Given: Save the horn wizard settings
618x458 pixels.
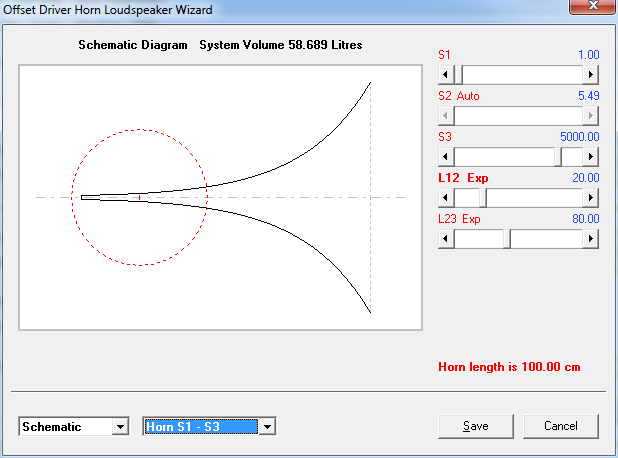Looking at the screenshot, I should [x=476, y=426].
